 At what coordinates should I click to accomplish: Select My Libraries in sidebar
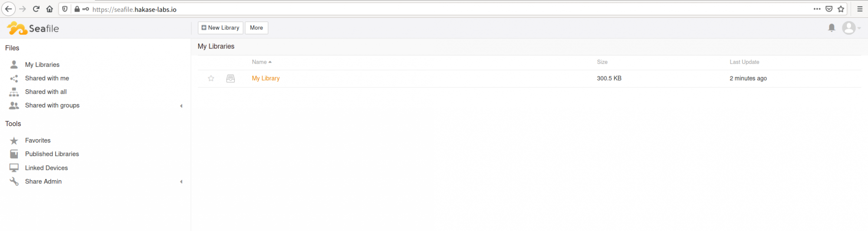[x=42, y=65]
